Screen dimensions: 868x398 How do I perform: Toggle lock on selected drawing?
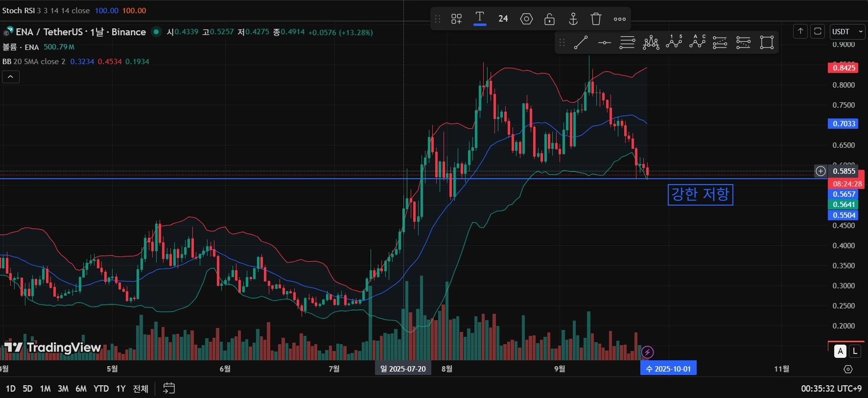click(550, 19)
